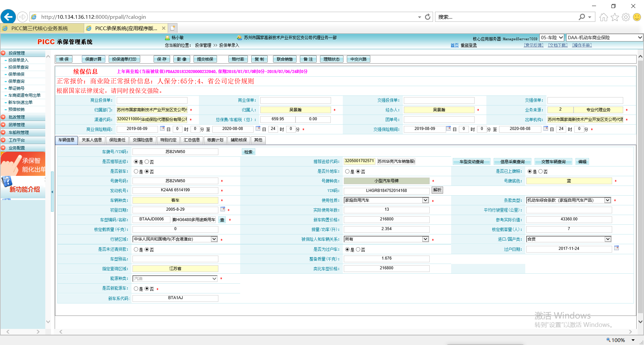The height and width of the screenshot is (345, 644).
Task: Select 否 for 是否为过户车
Action: 358,250
